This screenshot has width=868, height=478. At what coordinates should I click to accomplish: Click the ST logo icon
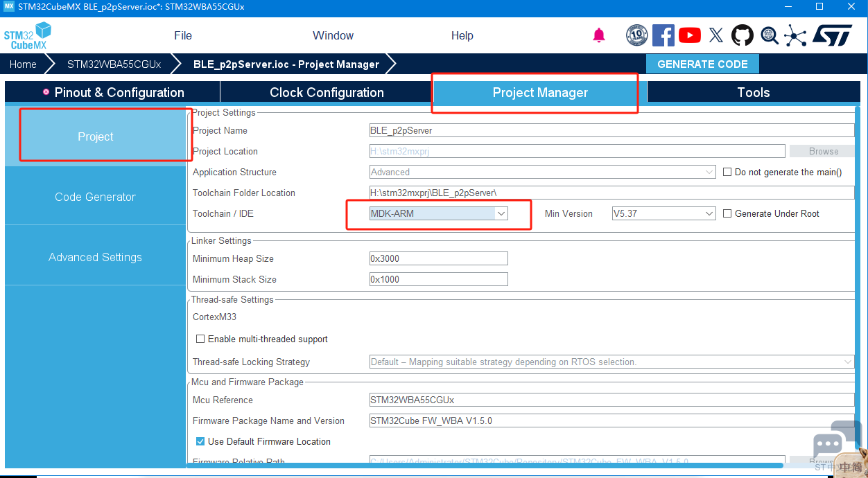(832, 35)
